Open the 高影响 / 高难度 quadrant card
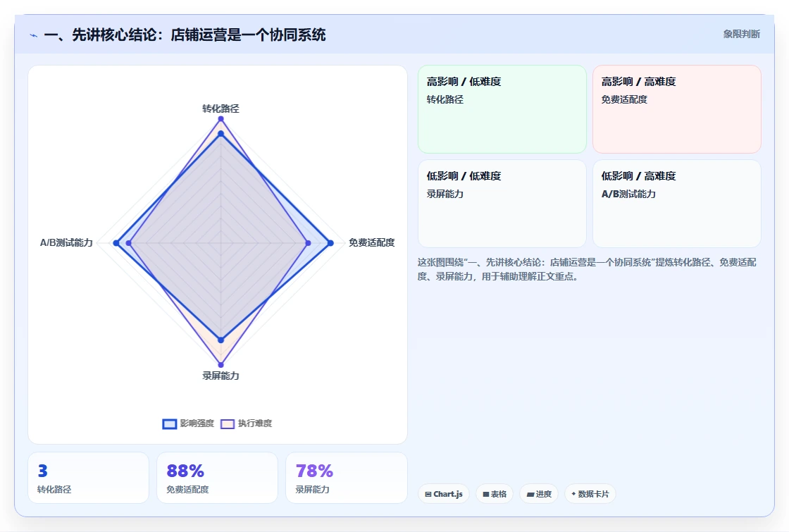Screen dimensions: 789x532 tap(677, 109)
